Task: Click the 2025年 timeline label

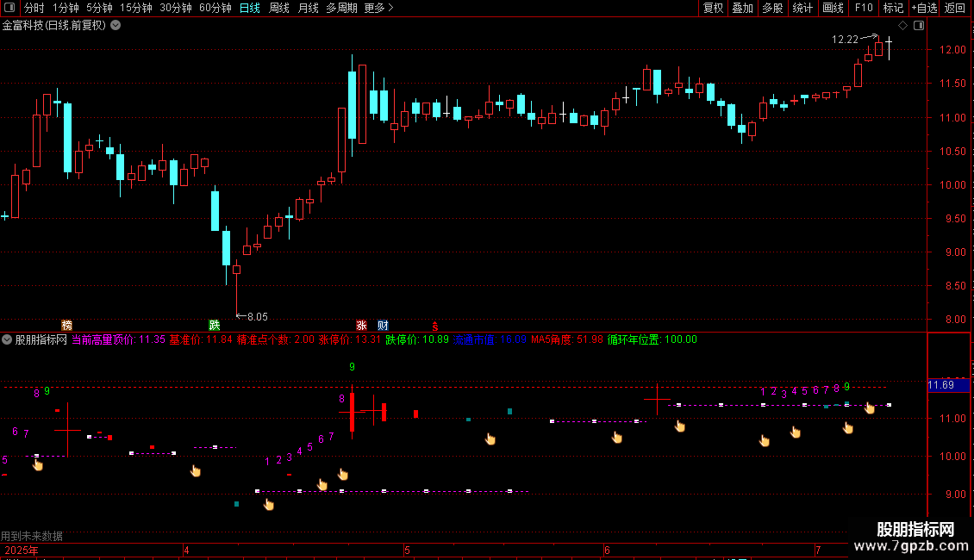Action: [x=22, y=550]
